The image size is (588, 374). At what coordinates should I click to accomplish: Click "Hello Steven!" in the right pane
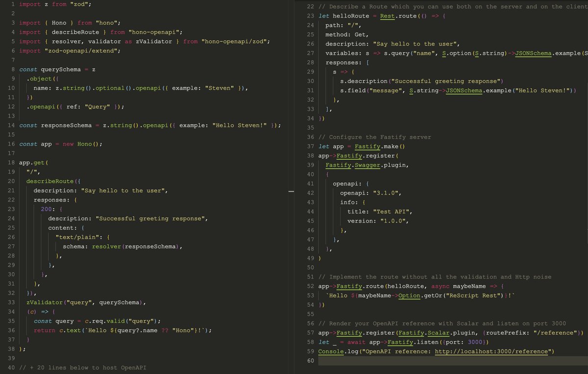coord(543,90)
